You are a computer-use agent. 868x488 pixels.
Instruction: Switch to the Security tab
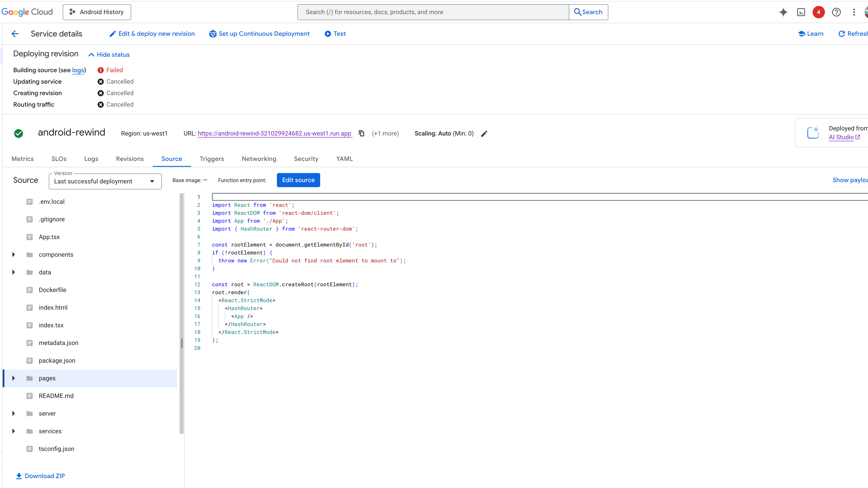click(306, 159)
